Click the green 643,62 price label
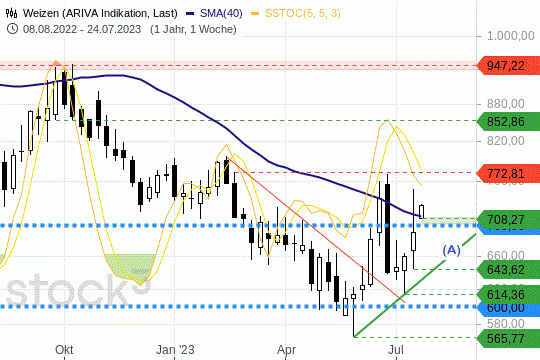Screen dimensions: 540x360 pos(509,269)
